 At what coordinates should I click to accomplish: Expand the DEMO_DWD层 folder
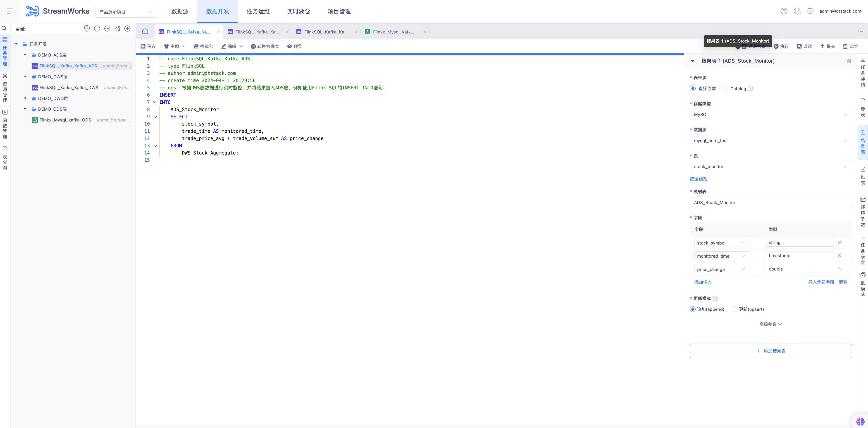click(25, 98)
